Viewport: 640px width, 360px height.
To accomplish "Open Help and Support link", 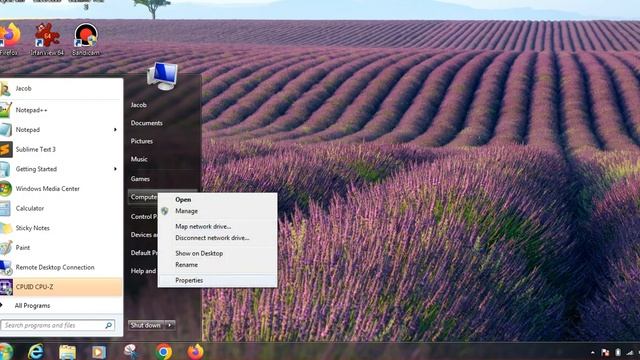I will tap(143, 271).
